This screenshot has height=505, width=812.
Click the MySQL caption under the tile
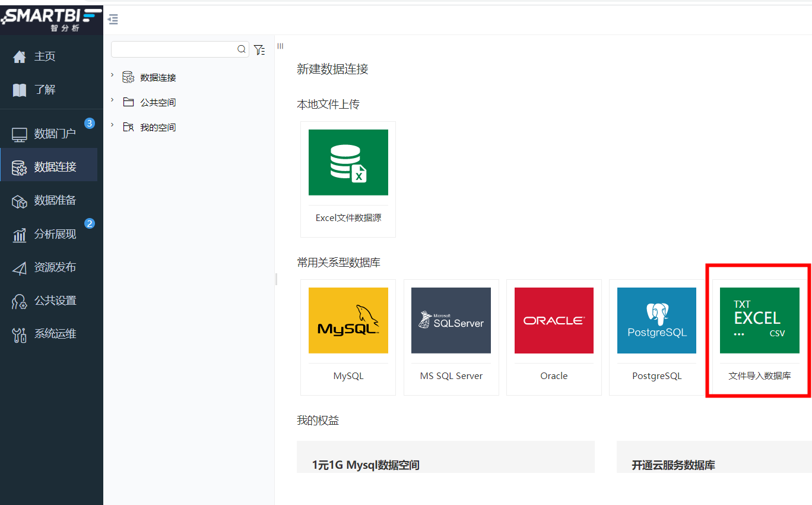click(x=348, y=376)
